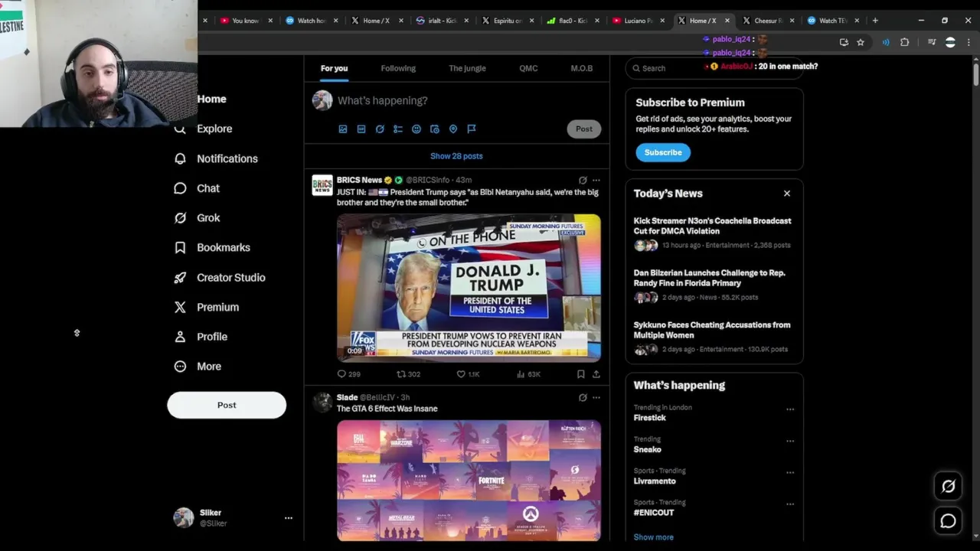Switch to Espiritu X browser tab
Viewport: 980px width, 551px height.
[x=506, y=21]
